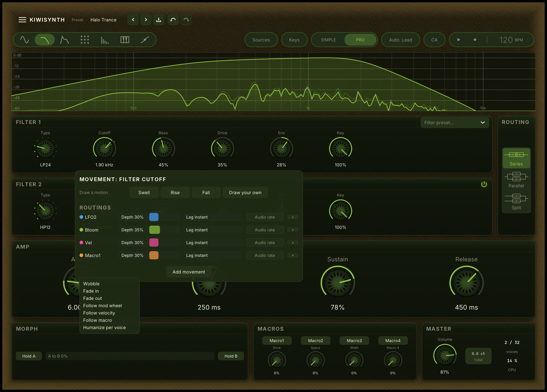Click the record dot icon

pyautogui.click(x=475, y=40)
